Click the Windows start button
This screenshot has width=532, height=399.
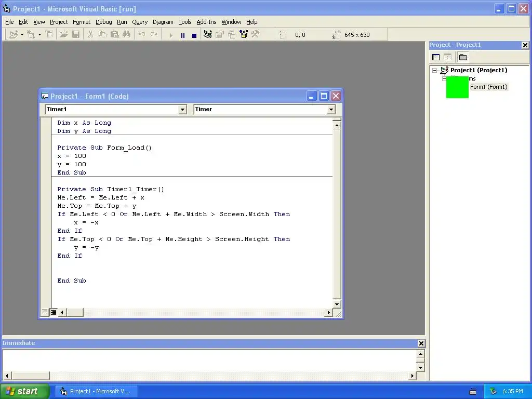25,391
